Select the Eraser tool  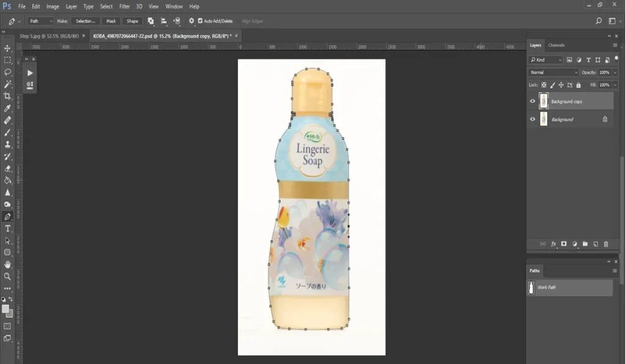click(x=7, y=168)
